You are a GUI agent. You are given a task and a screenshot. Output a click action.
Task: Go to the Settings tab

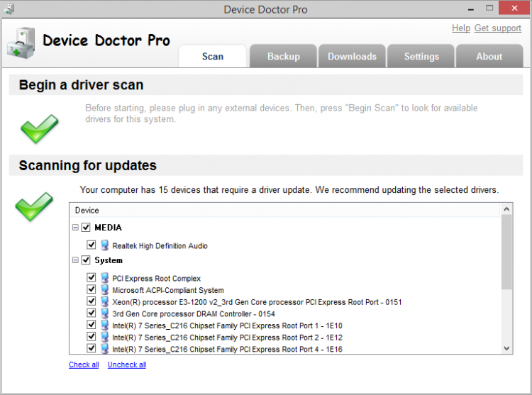coord(421,56)
